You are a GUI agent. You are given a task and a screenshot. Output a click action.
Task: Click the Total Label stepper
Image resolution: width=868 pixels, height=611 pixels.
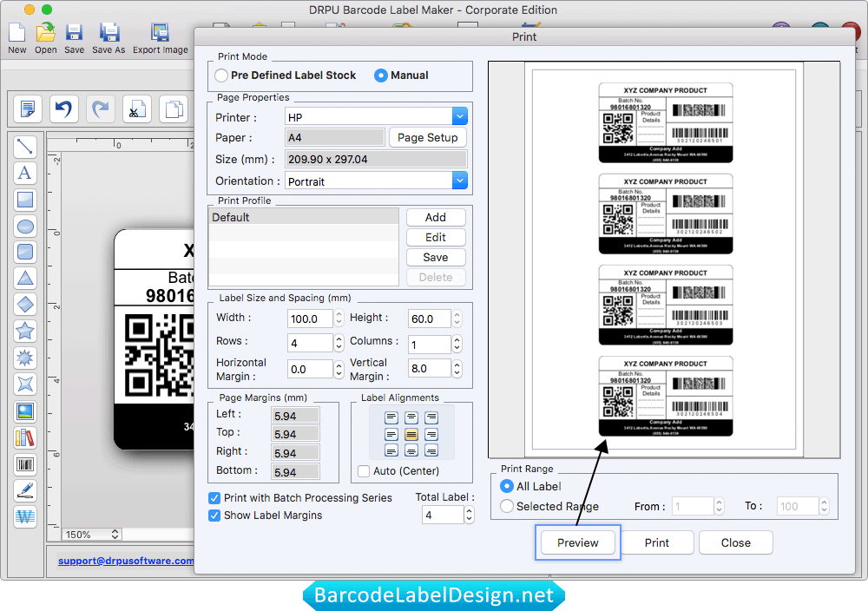[x=469, y=516]
